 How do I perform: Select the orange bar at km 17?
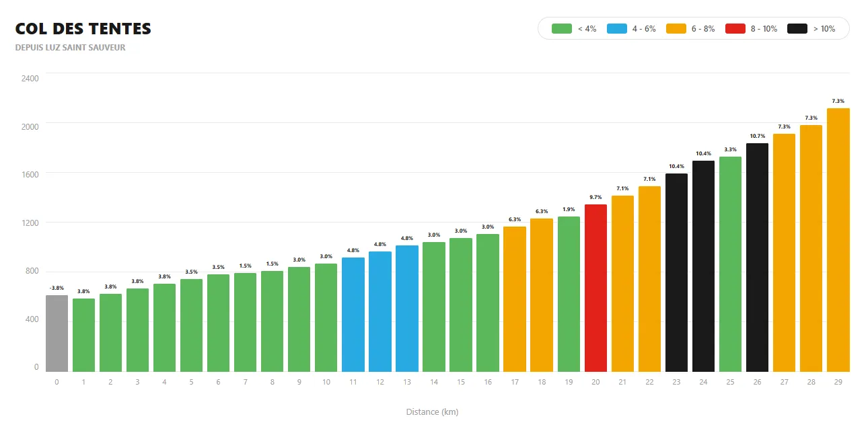(x=515, y=299)
